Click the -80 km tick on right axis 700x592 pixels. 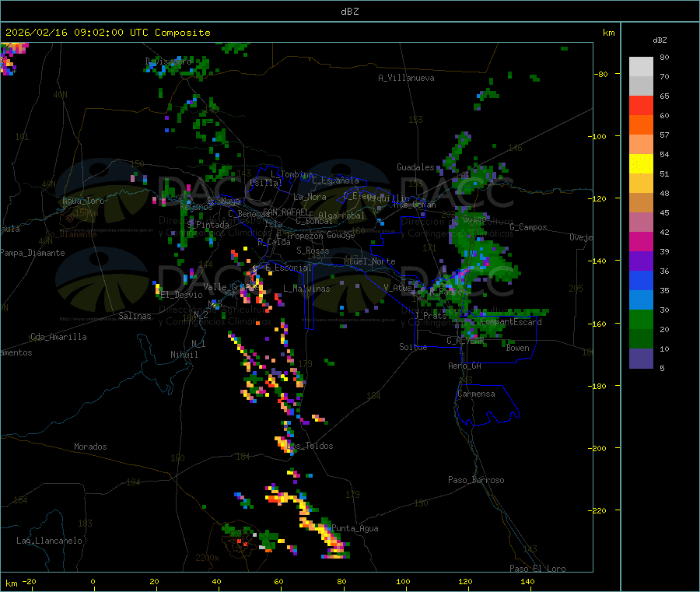click(601, 74)
